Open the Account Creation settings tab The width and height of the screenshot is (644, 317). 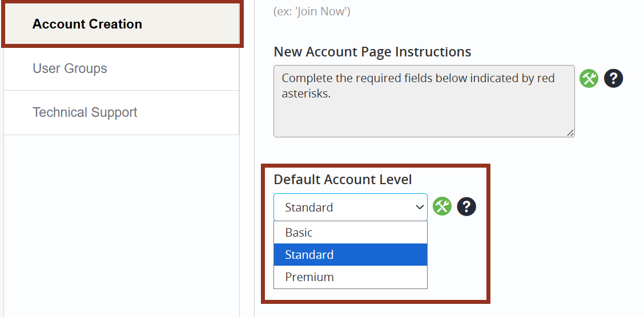point(122,24)
